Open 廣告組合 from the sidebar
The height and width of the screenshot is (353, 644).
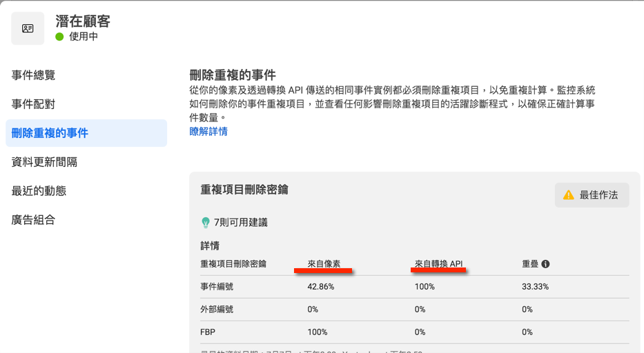click(33, 220)
